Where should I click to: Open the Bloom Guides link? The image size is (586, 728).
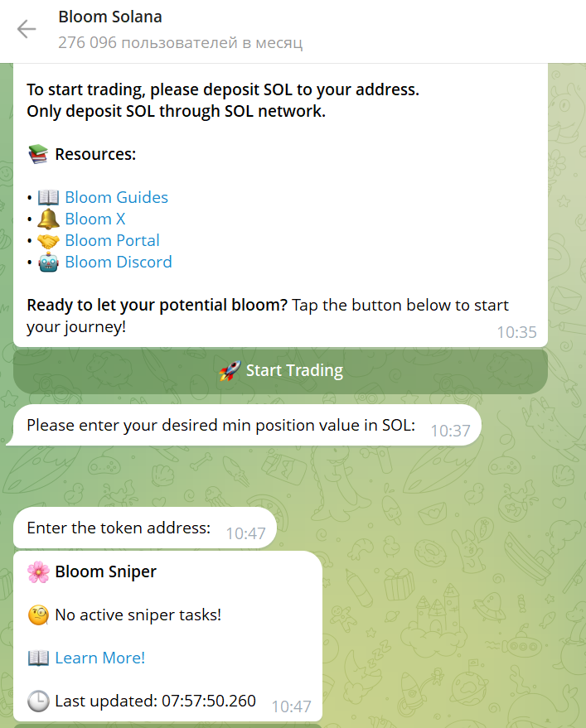tap(116, 197)
